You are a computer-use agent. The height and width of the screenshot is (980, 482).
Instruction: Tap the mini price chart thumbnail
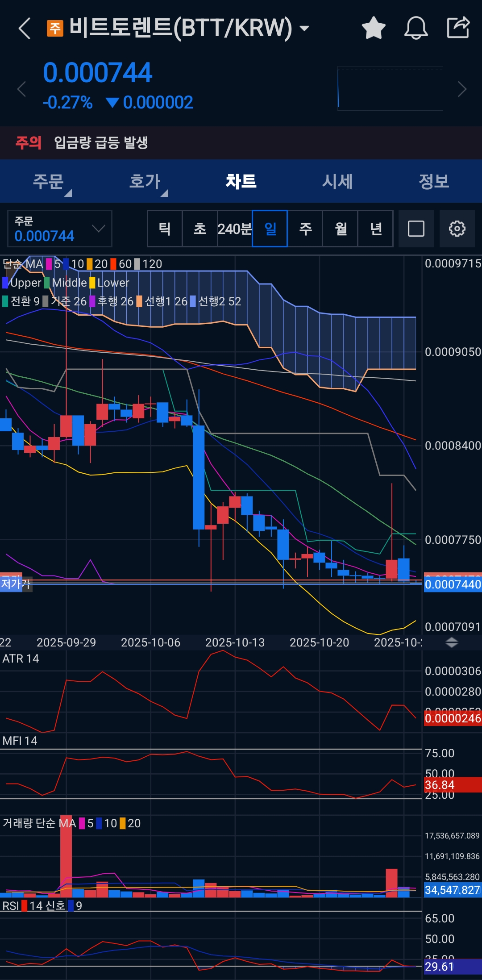tap(390, 88)
